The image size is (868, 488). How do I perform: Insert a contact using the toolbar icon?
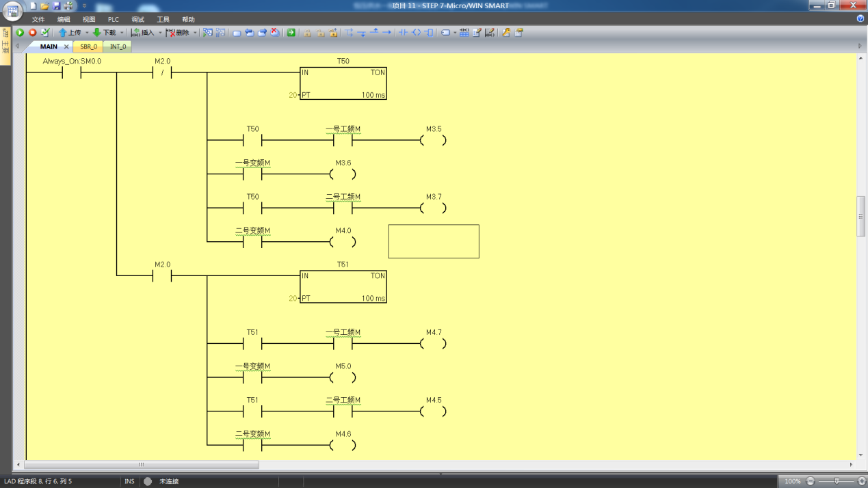click(x=403, y=33)
